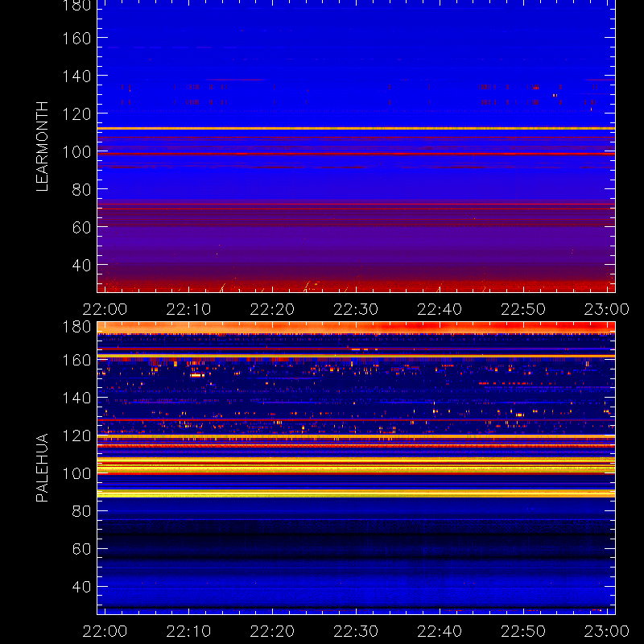Click the 22:40 time label under the Learmonth plot
The width and height of the screenshot is (644, 644).
(x=440, y=309)
